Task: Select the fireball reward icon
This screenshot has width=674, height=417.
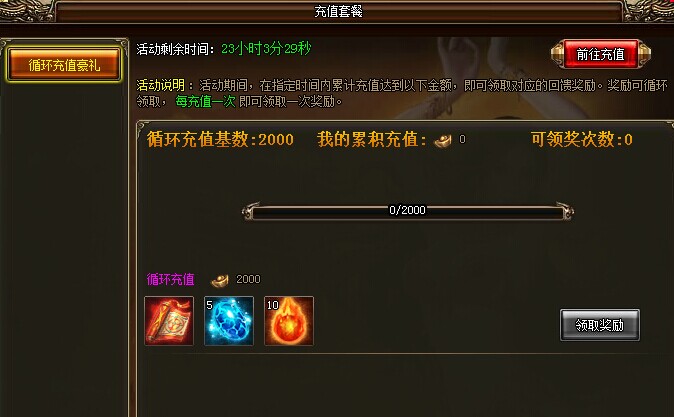Action: pos(289,321)
